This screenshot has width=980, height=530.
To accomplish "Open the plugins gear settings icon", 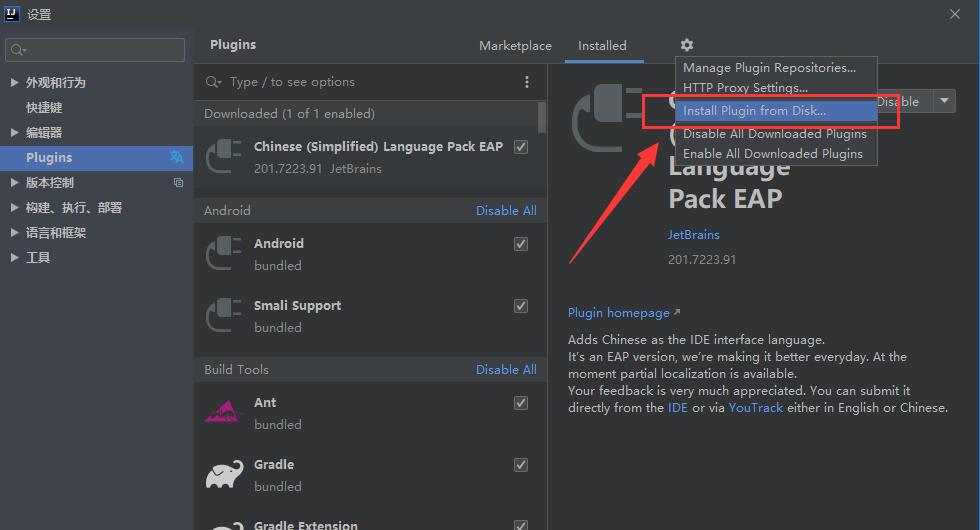I will click(x=686, y=45).
